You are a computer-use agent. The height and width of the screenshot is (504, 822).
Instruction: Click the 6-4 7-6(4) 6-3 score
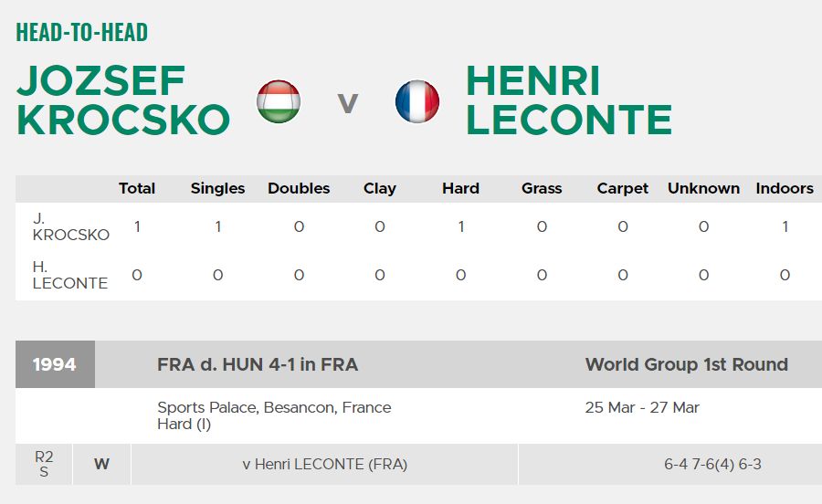click(x=712, y=465)
